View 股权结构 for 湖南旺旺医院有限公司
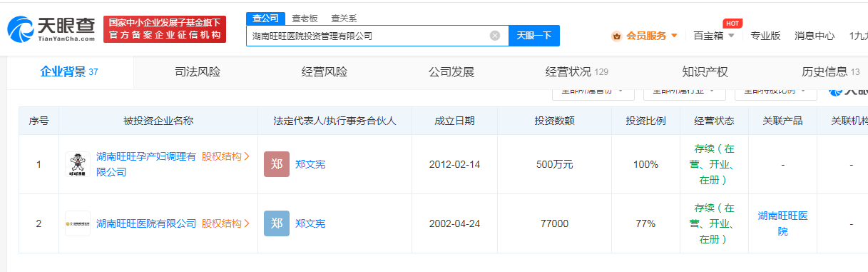 [x=225, y=223]
